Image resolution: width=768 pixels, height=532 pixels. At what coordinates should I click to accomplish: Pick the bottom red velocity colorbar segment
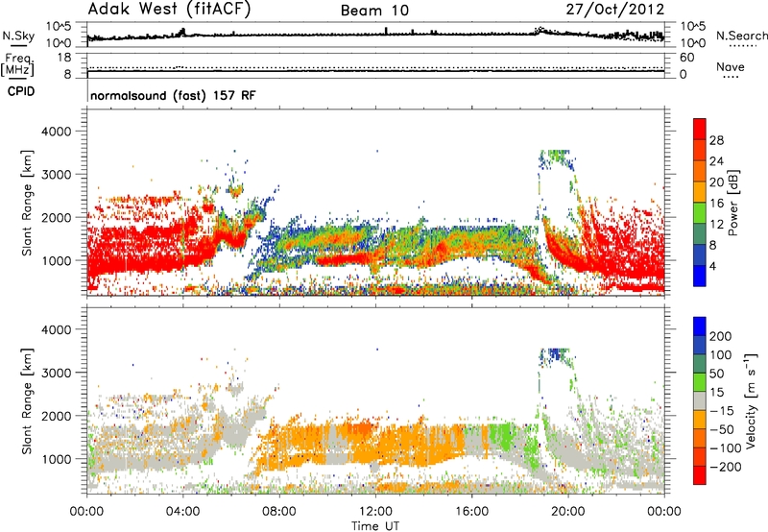point(700,475)
